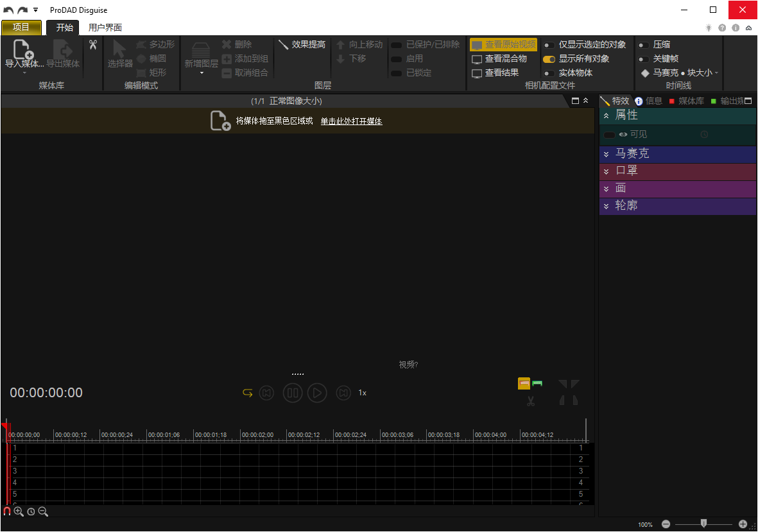折叠属性面板分区
Screen dimensions: 758x532
tap(606, 115)
